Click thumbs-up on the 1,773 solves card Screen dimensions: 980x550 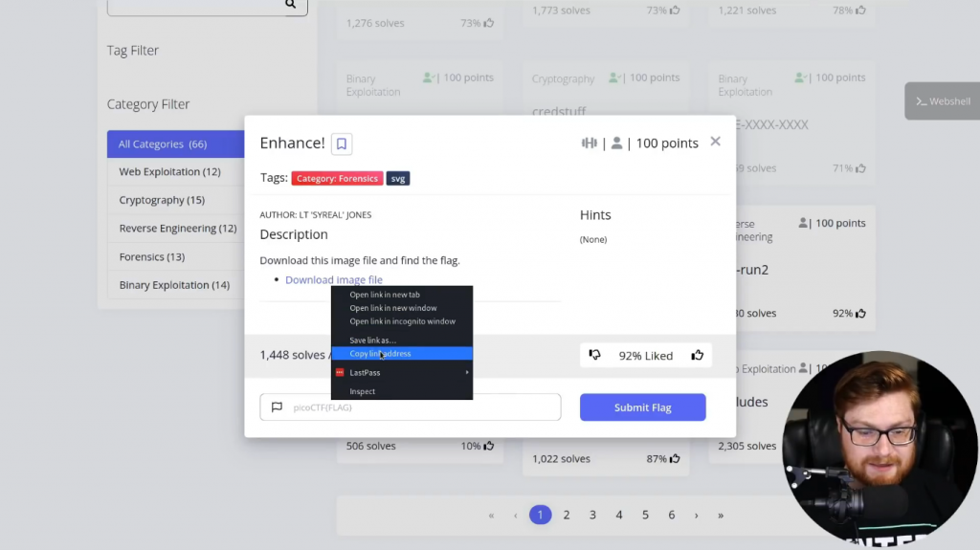675,10
